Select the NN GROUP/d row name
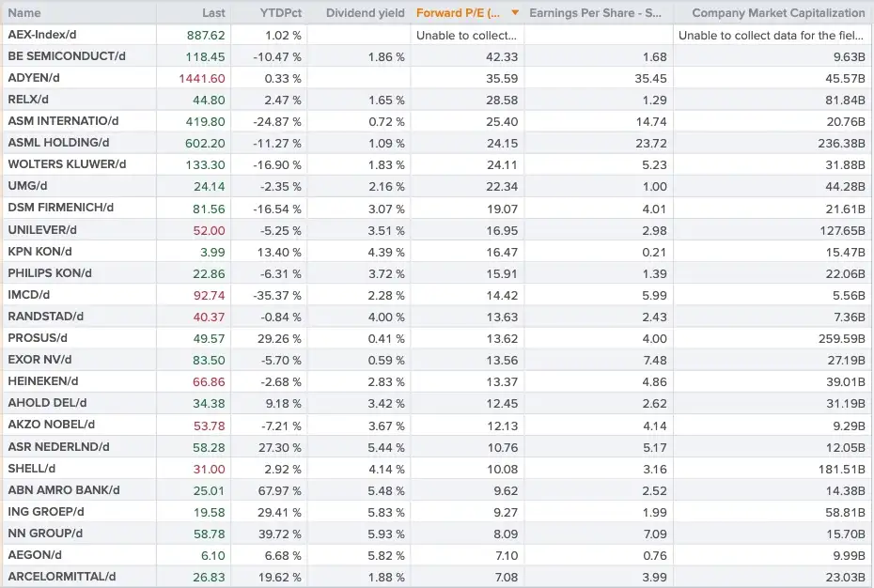The height and width of the screenshot is (588, 874). (45, 534)
